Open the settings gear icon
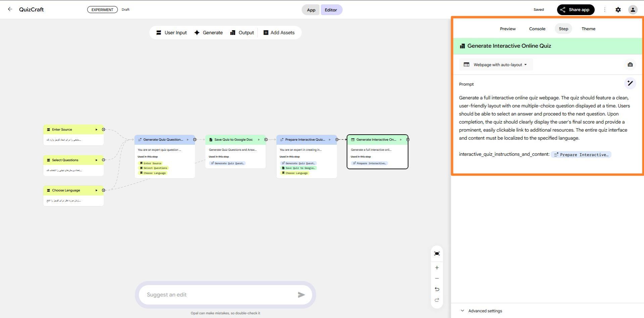 click(618, 10)
